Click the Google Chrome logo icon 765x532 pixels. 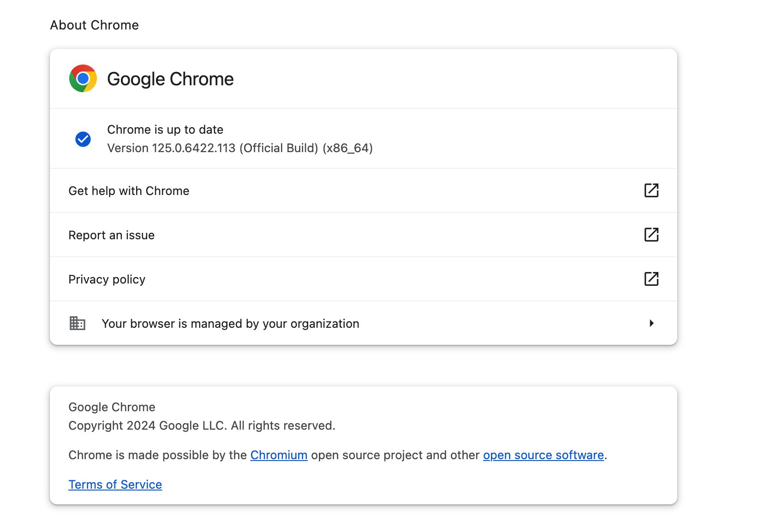click(83, 78)
